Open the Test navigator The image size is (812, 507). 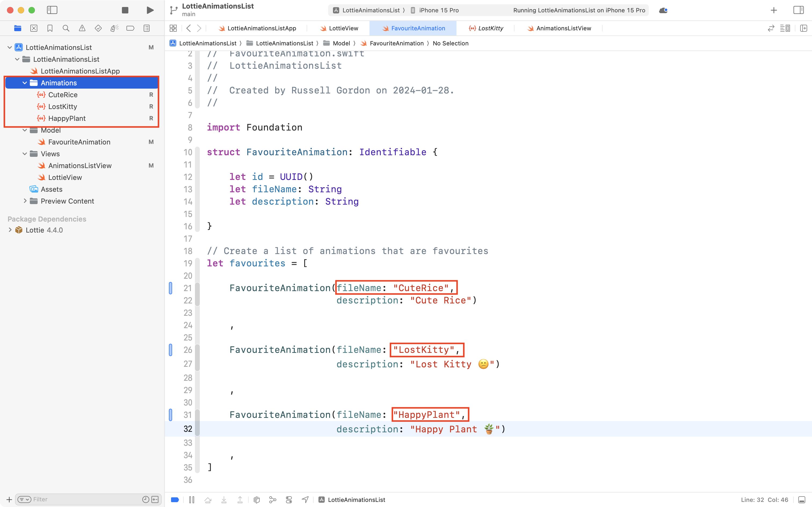click(x=98, y=28)
